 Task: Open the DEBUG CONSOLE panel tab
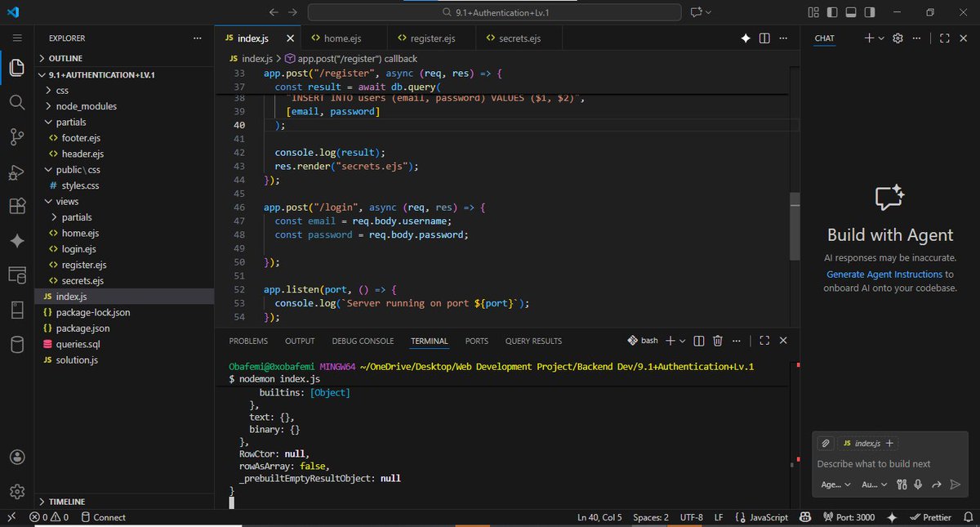[x=363, y=341]
